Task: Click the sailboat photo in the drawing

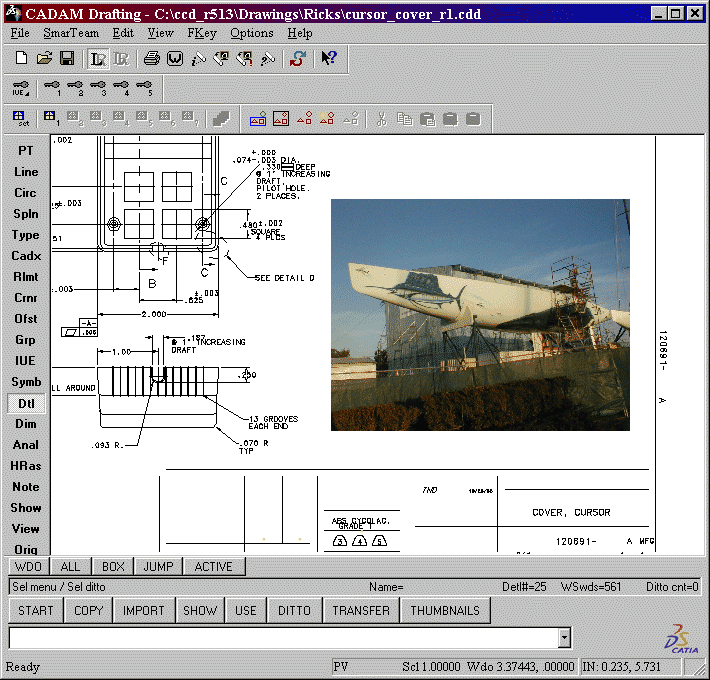Action: 480,314
